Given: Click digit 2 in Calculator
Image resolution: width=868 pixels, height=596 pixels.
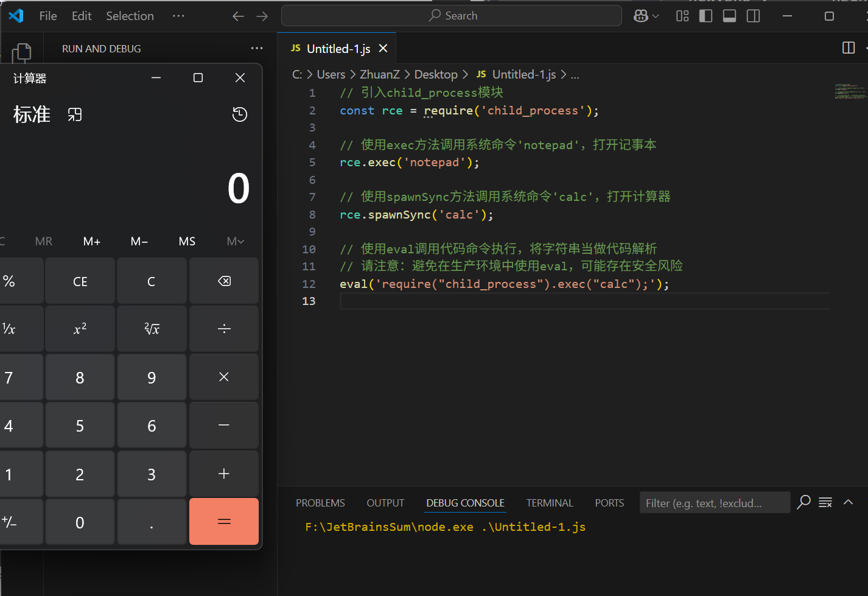Looking at the screenshot, I should pos(80,474).
